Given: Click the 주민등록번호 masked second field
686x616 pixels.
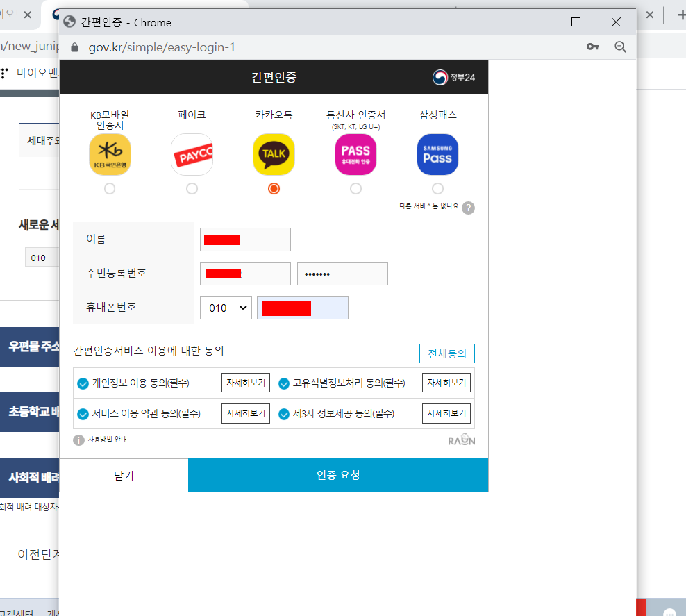Looking at the screenshot, I should tap(342, 274).
